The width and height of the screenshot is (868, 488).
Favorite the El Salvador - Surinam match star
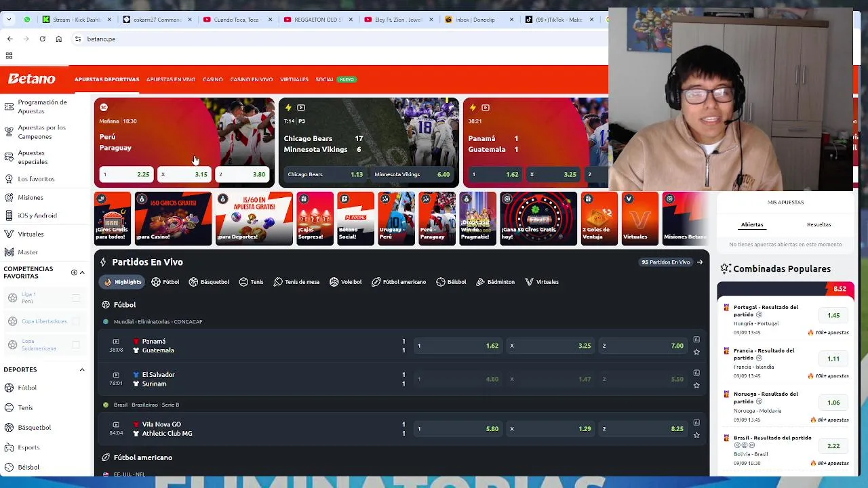click(696, 385)
